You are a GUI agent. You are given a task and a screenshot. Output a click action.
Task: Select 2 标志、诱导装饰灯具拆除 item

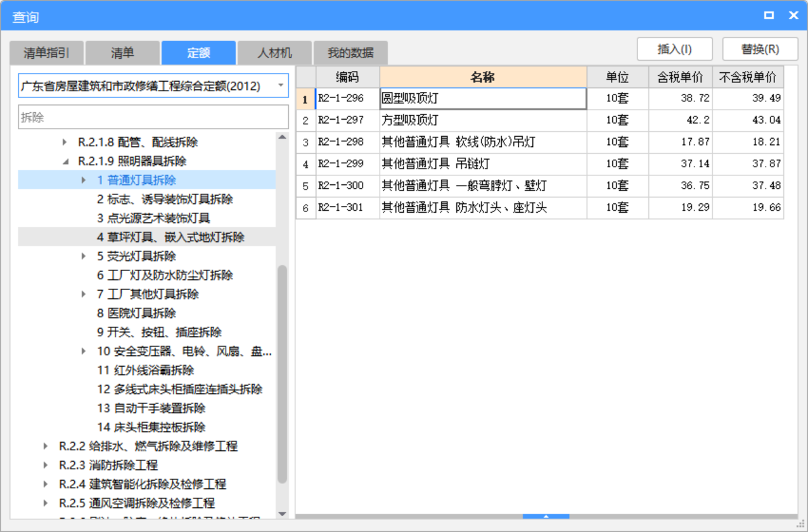click(165, 199)
